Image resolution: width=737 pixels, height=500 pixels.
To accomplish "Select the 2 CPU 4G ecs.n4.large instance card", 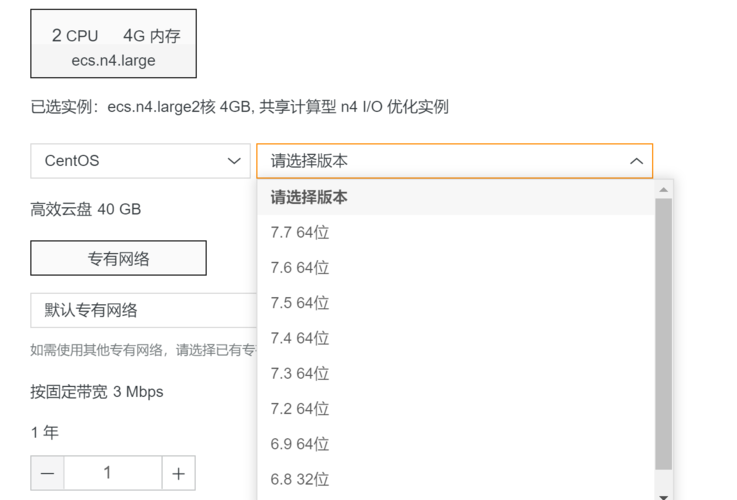I will pyautogui.click(x=113, y=44).
